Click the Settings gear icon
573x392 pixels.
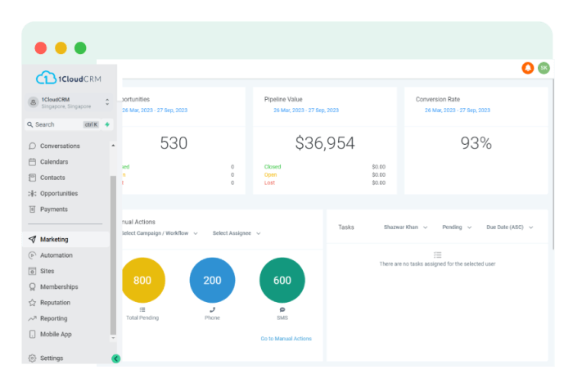coord(32,358)
